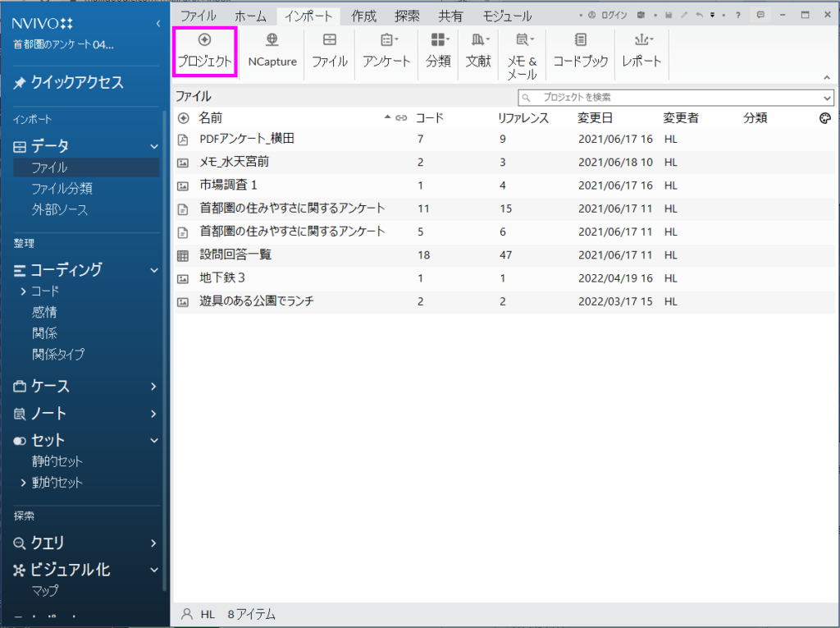Click the クイックアクセス pin icon
Viewport: 840px width, 628px height.
click(x=20, y=83)
